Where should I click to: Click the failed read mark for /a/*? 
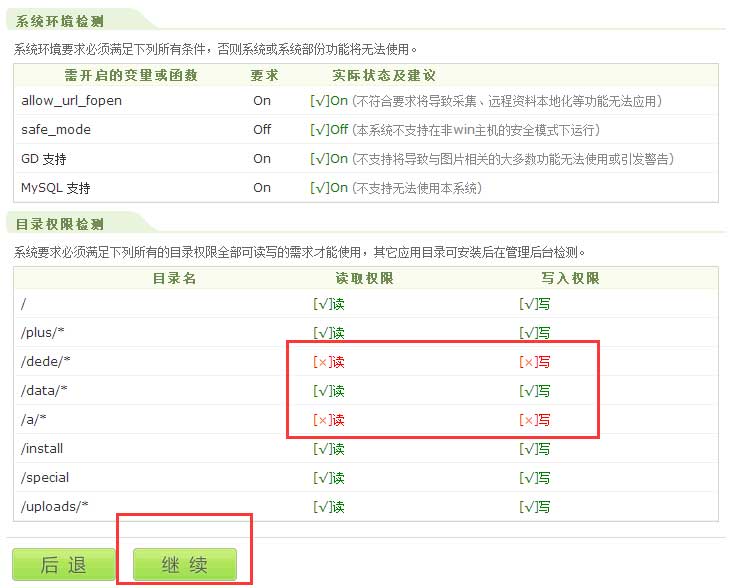click(329, 420)
